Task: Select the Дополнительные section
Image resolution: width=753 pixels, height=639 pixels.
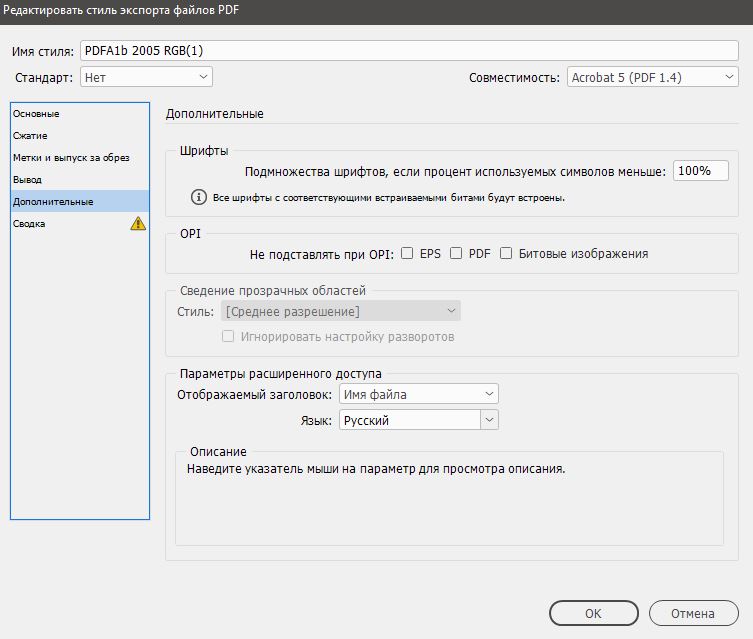Action: click(80, 201)
